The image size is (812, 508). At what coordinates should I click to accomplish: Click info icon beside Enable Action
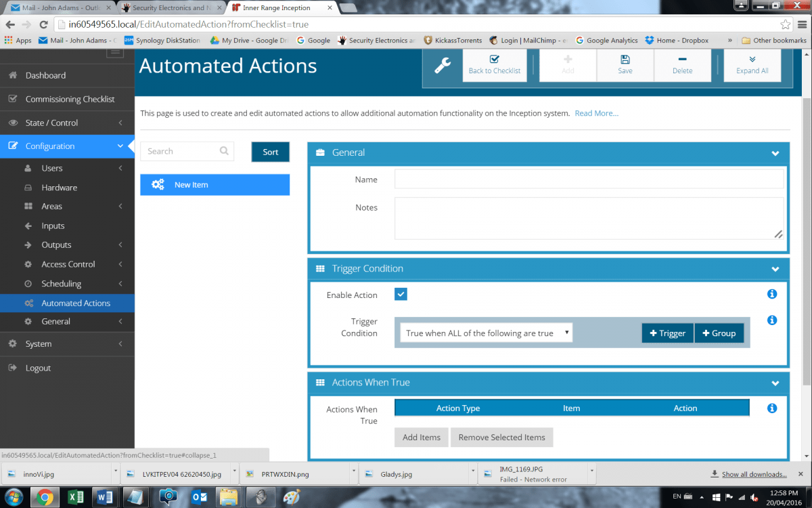[772, 294]
